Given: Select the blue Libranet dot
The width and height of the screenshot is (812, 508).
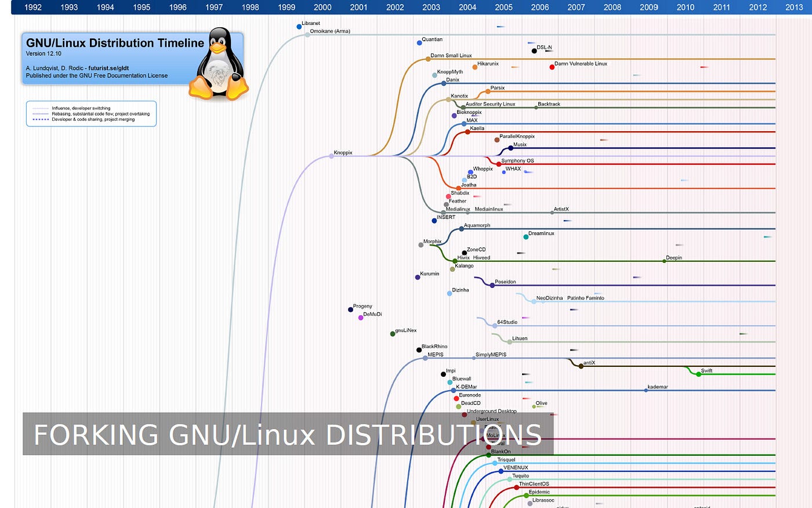Looking at the screenshot, I should [299, 27].
